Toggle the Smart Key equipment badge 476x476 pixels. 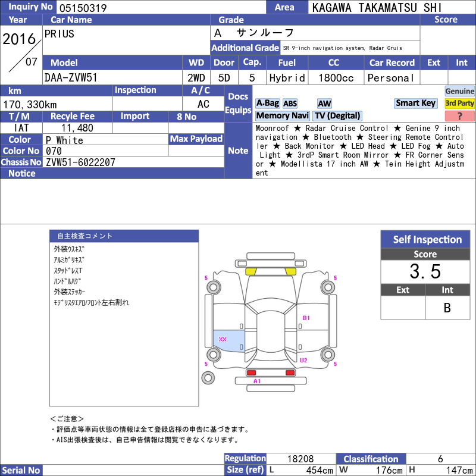coord(415,104)
